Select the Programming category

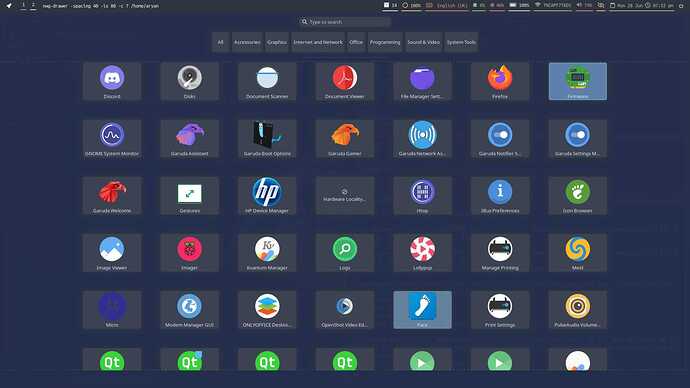pyautogui.click(x=385, y=42)
